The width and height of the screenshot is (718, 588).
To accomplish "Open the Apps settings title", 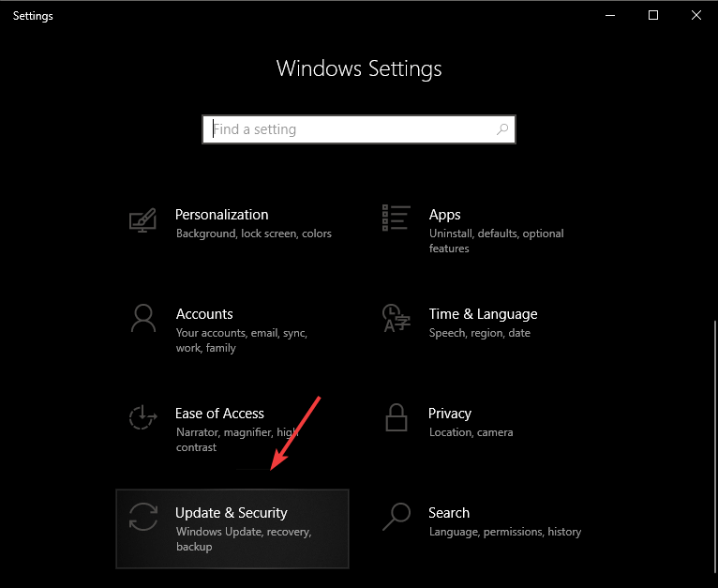I will click(x=444, y=215).
